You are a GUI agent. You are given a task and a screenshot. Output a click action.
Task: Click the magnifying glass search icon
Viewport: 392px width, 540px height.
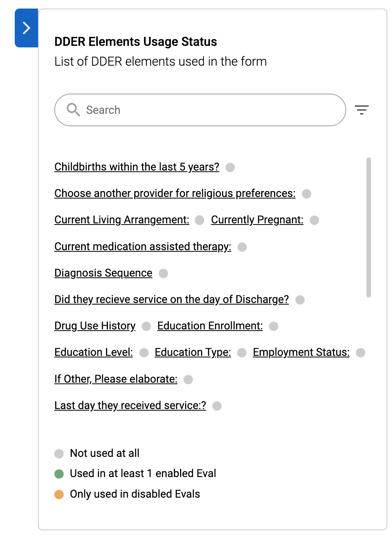tap(73, 110)
